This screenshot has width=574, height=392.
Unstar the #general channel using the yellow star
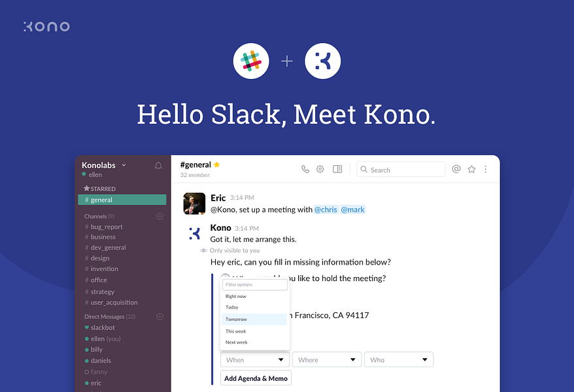pos(216,165)
